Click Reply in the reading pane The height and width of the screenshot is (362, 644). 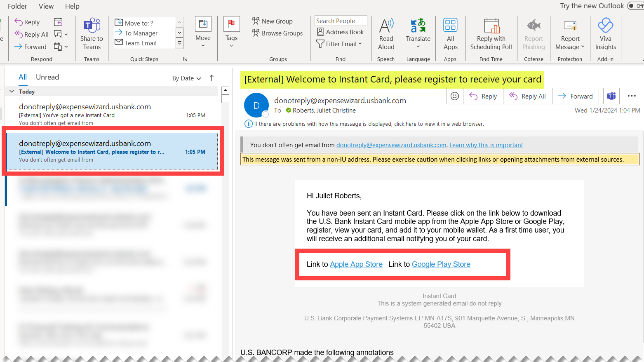(x=483, y=96)
